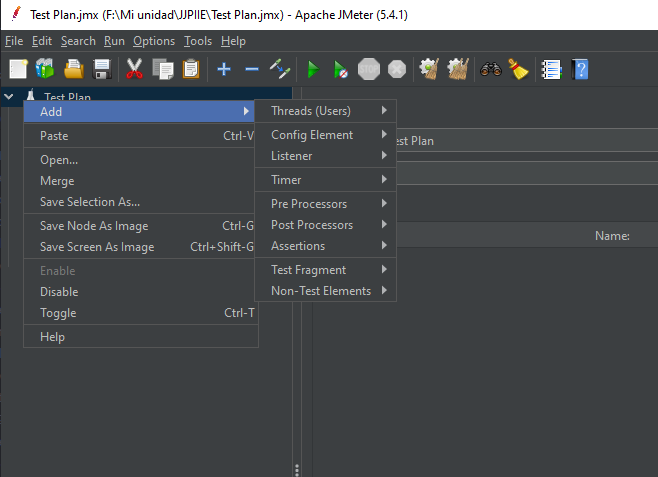
Task: Open the Edit menu
Action: (42, 41)
